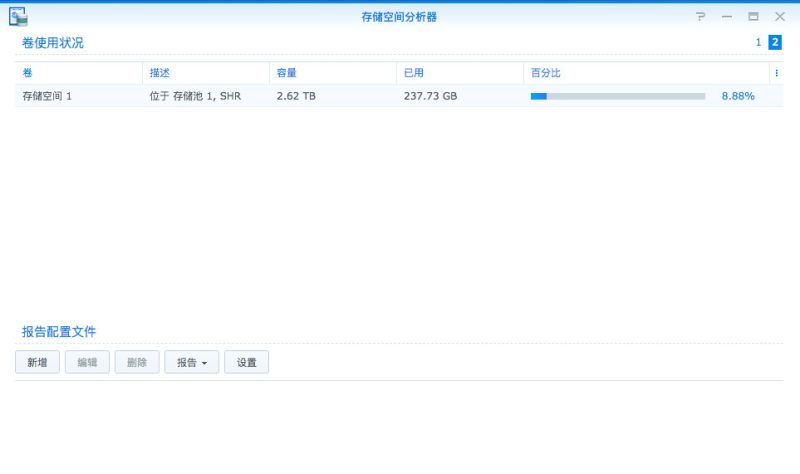Click the 卷使用状况 section heading
The image size is (800, 474).
(x=53, y=43)
